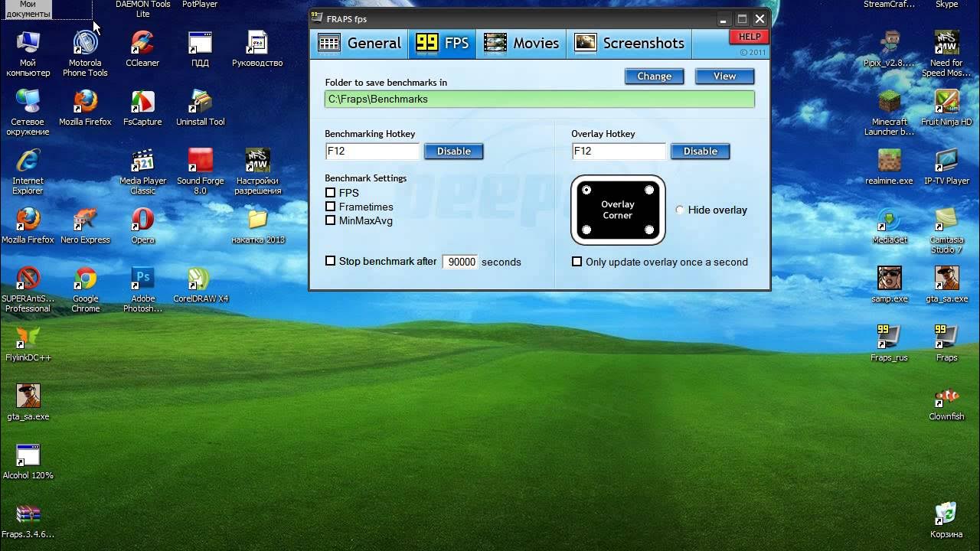980x551 pixels.
Task: Disable the Benchmarking Hotkey
Action: click(454, 151)
